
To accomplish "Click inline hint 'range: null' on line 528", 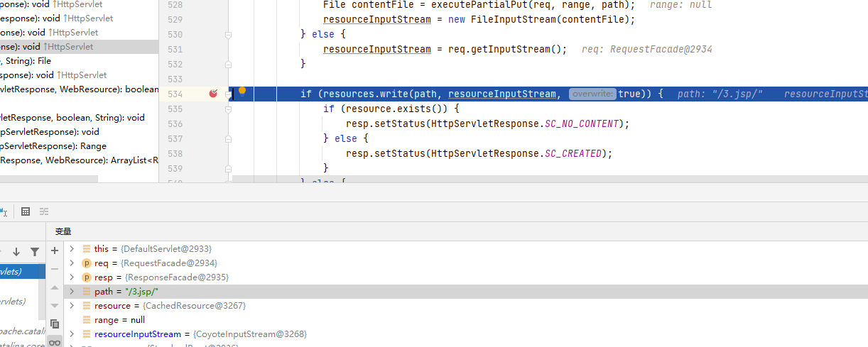I will (x=680, y=4).
